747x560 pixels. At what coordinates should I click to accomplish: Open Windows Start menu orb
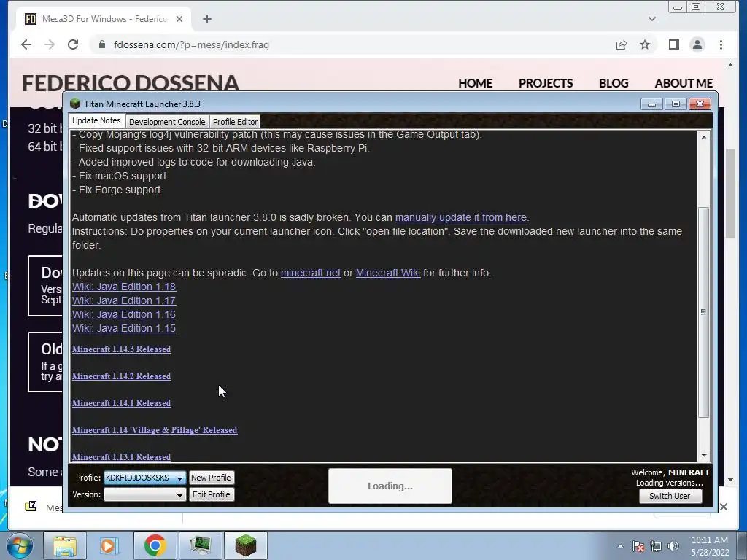point(20,545)
